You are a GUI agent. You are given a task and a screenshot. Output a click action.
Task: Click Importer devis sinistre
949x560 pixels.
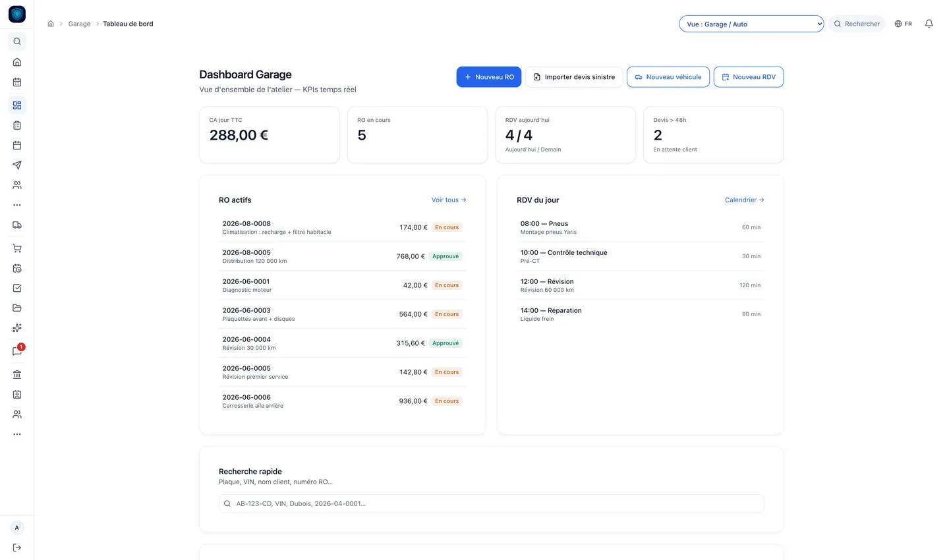point(574,77)
